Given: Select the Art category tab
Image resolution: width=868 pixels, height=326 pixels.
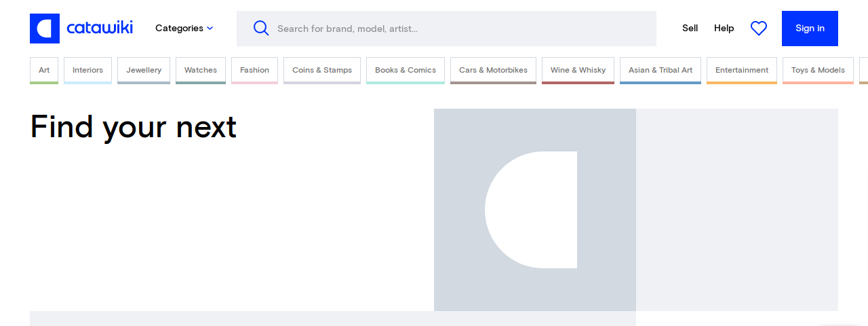Looking at the screenshot, I should pos(44,70).
